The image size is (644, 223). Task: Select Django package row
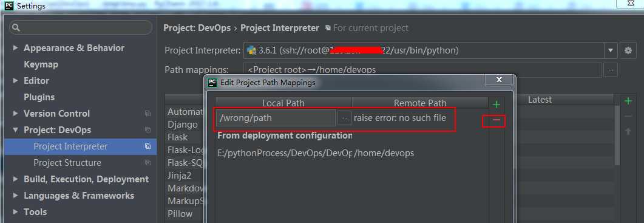coord(182,124)
